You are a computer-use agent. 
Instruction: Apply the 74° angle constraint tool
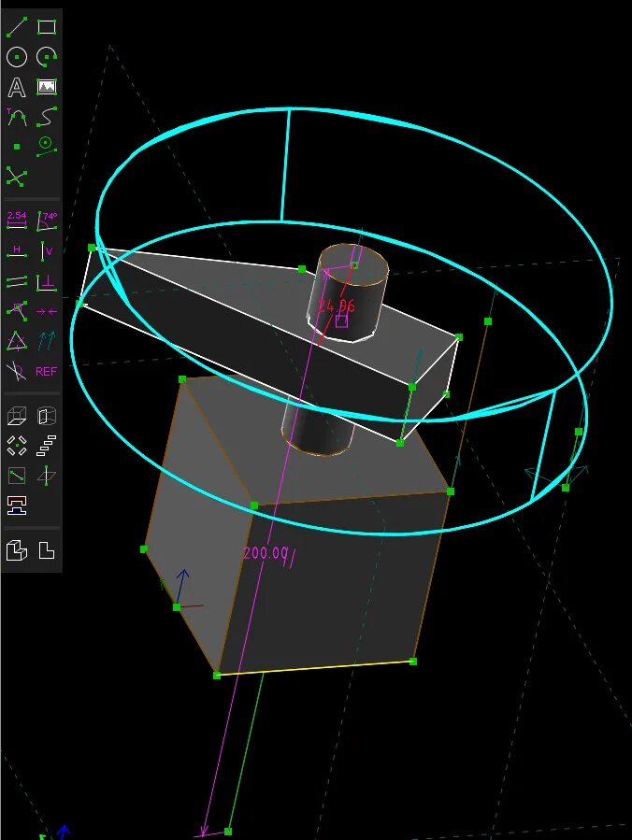point(47,221)
